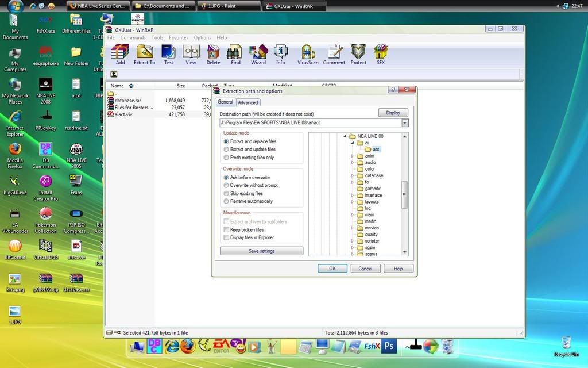The image size is (588, 368).
Task: Enable Keep broken files checkbox
Action: tap(226, 229)
